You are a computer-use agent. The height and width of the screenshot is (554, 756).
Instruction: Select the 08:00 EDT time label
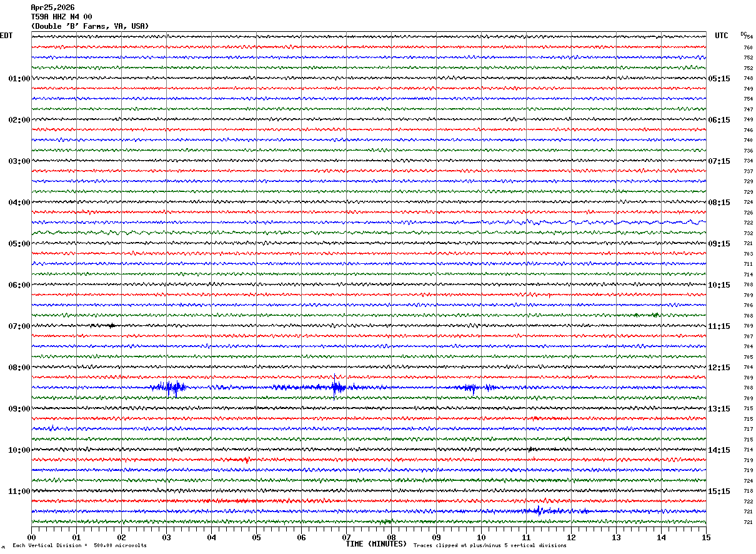[x=19, y=368]
